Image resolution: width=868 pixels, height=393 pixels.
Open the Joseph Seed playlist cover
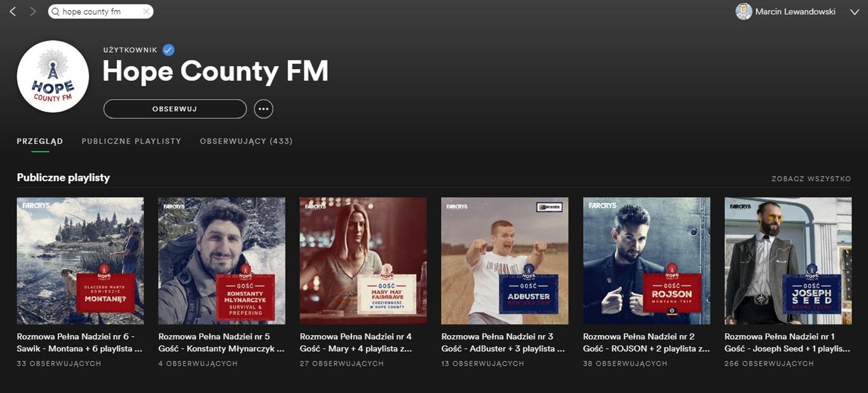(x=788, y=261)
